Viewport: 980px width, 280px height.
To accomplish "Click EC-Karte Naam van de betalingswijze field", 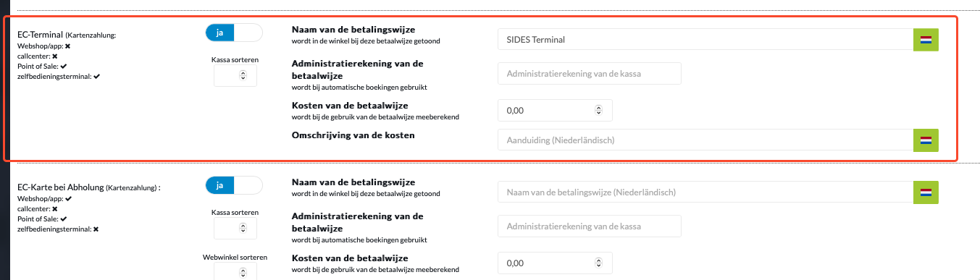I will pos(705,192).
